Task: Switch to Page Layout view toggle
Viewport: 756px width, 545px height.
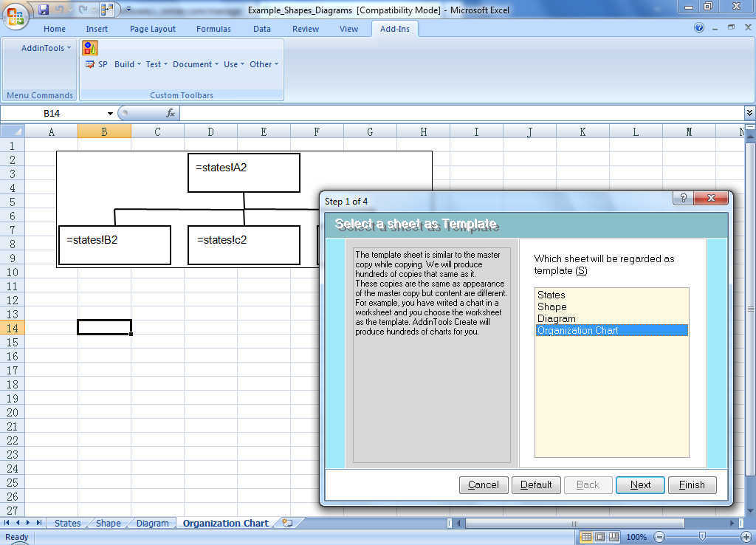Action: (x=599, y=537)
